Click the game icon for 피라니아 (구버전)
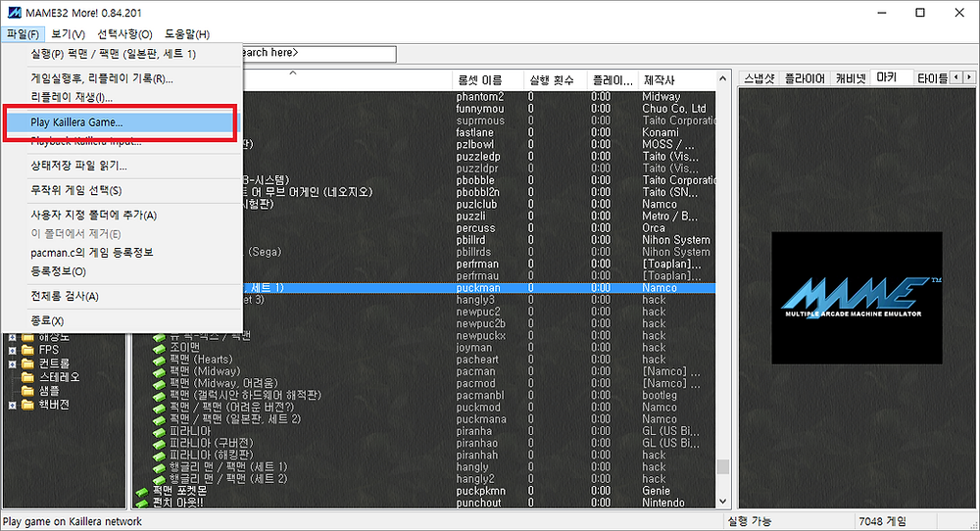This screenshot has height=531, width=980. [160, 443]
